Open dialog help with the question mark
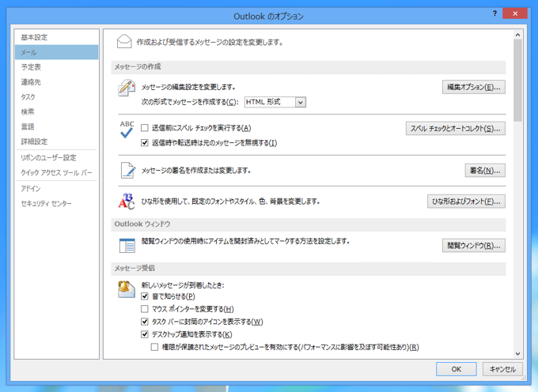The width and height of the screenshot is (538, 392). pyautogui.click(x=494, y=13)
